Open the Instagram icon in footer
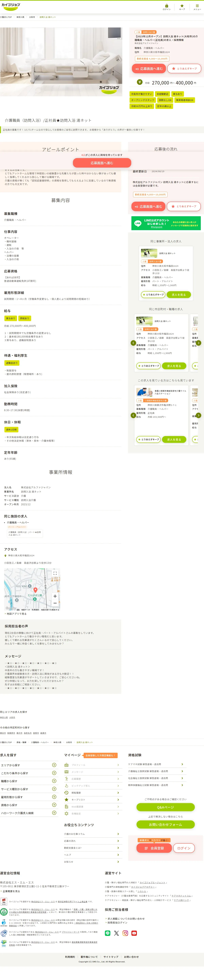This screenshot has height=980, width=204. pos(125,933)
